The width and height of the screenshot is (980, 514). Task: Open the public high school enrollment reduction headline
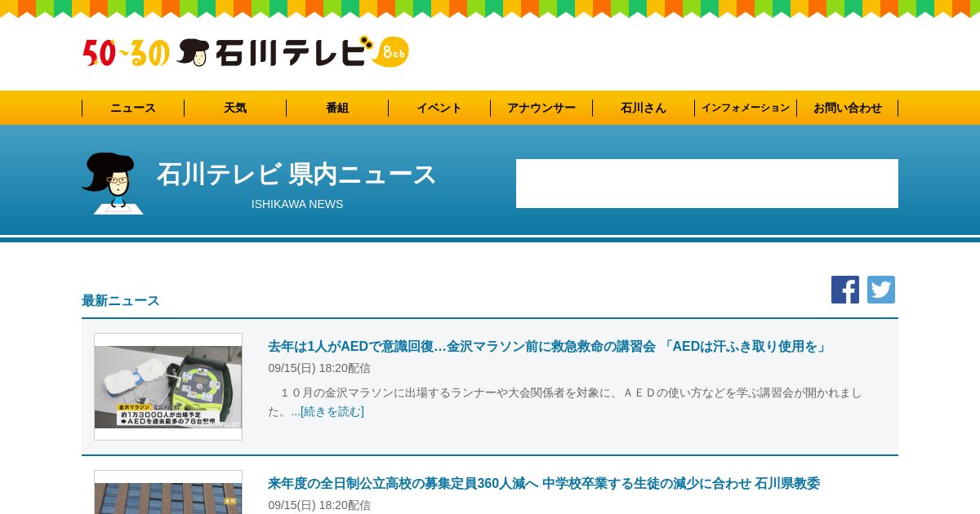point(544,483)
